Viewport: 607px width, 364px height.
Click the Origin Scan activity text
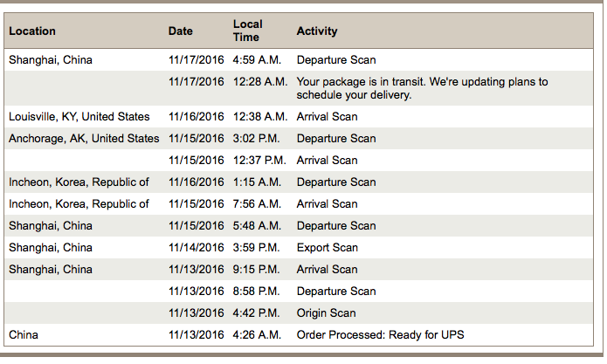tap(326, 313)
